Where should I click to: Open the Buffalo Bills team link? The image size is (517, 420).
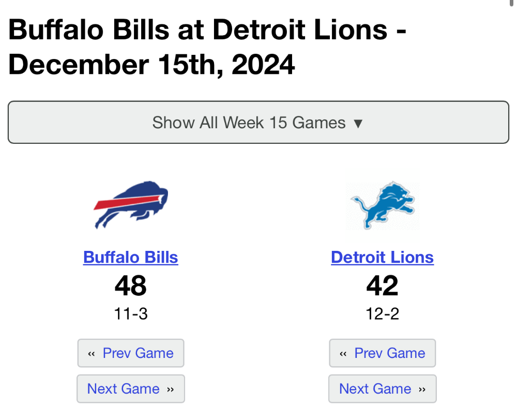pos(131,258)
